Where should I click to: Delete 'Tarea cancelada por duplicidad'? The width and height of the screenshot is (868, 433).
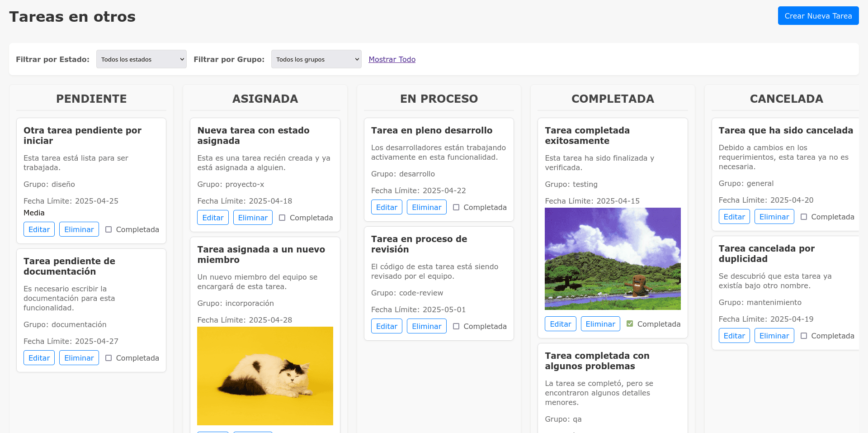pos(774,335)
